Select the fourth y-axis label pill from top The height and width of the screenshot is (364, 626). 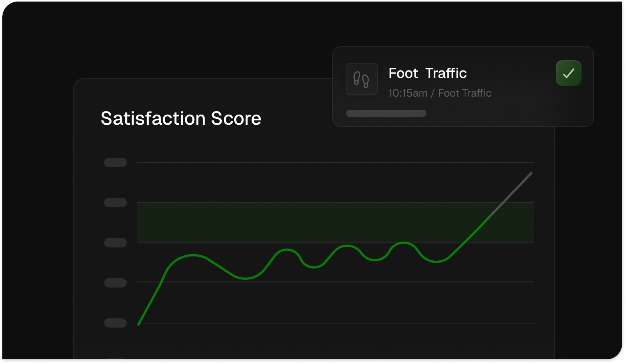pyautogui.click(x=115, y=283)
